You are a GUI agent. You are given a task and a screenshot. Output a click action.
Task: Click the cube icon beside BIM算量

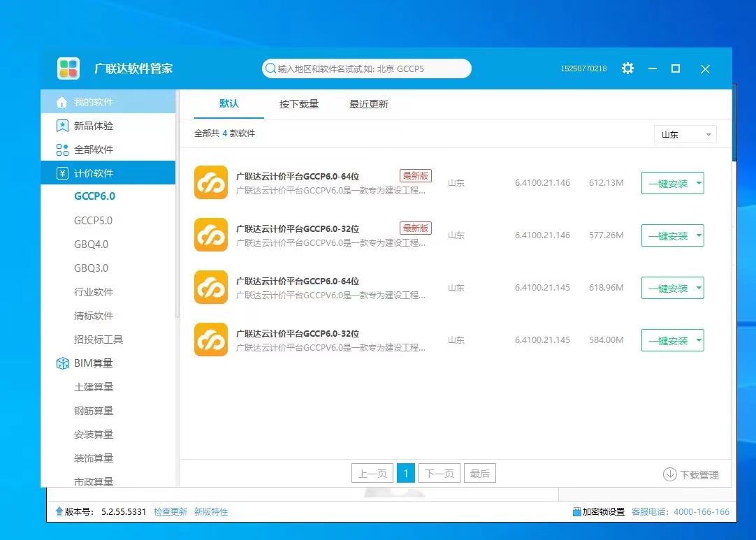(63, 363)
